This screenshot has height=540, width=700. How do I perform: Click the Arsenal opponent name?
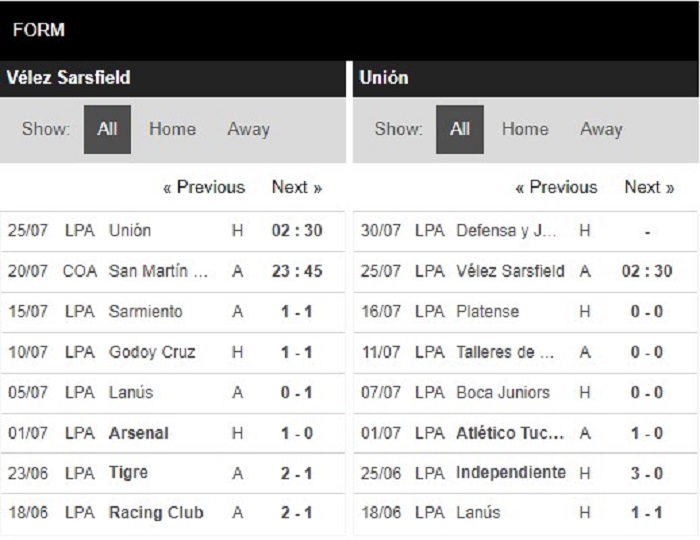[139, 433]
